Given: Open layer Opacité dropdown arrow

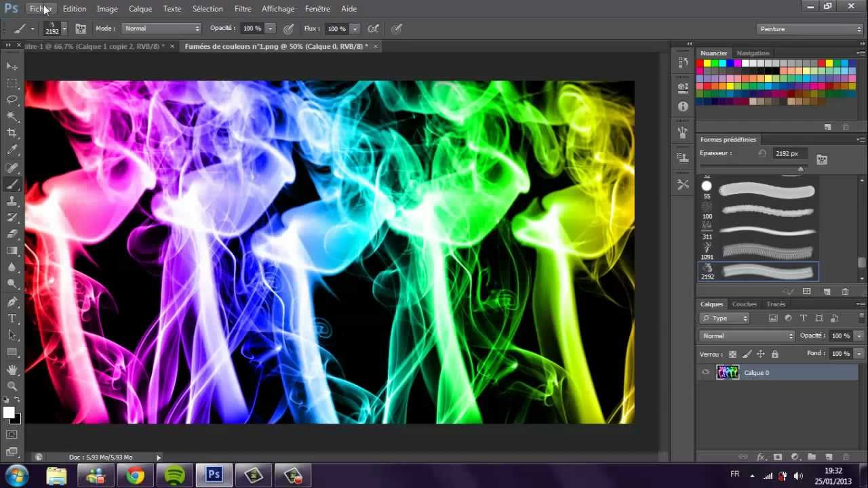Looking at the screenshot, I should point(859,335).
